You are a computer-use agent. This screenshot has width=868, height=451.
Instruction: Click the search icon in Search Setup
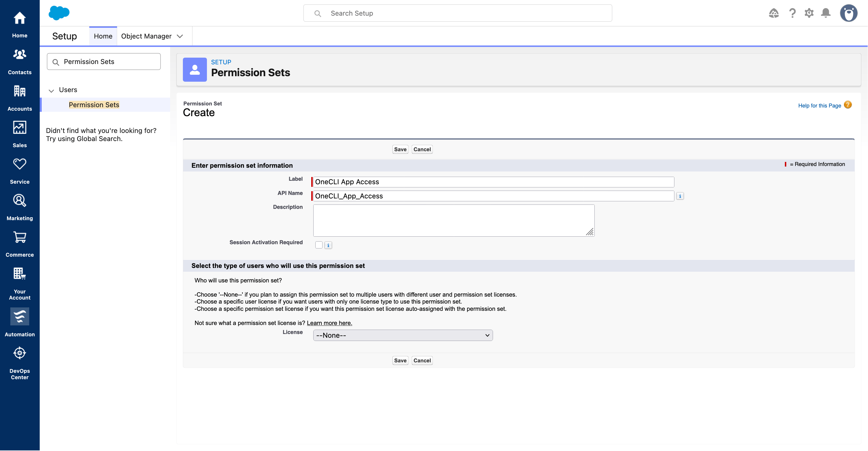[317, 14]
